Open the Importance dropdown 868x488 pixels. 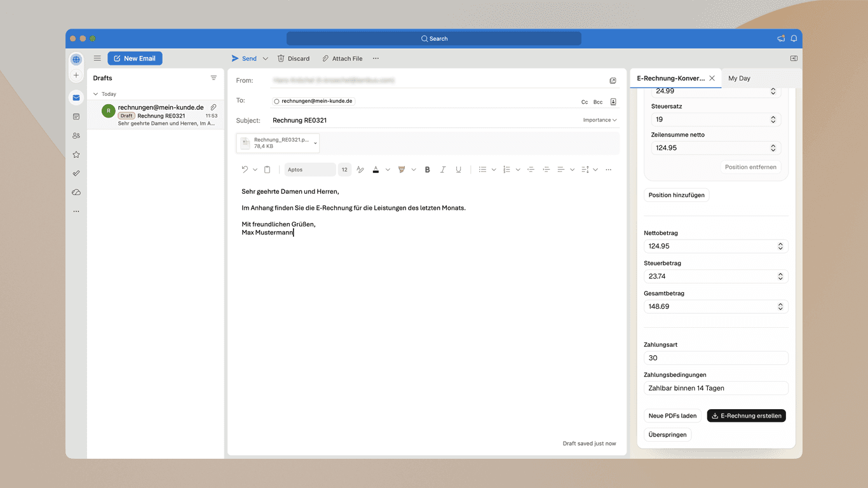tap(598, 119)
